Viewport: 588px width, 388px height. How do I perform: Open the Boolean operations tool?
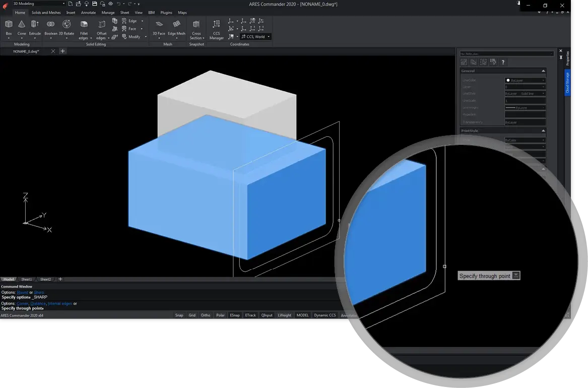[x=50, y=28]
